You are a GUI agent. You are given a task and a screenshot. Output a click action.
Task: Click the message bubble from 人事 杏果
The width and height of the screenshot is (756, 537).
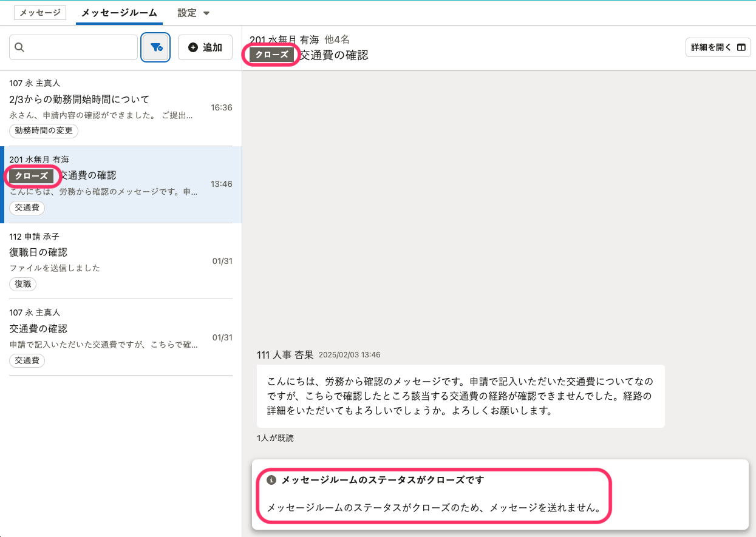tap(460, 396)
